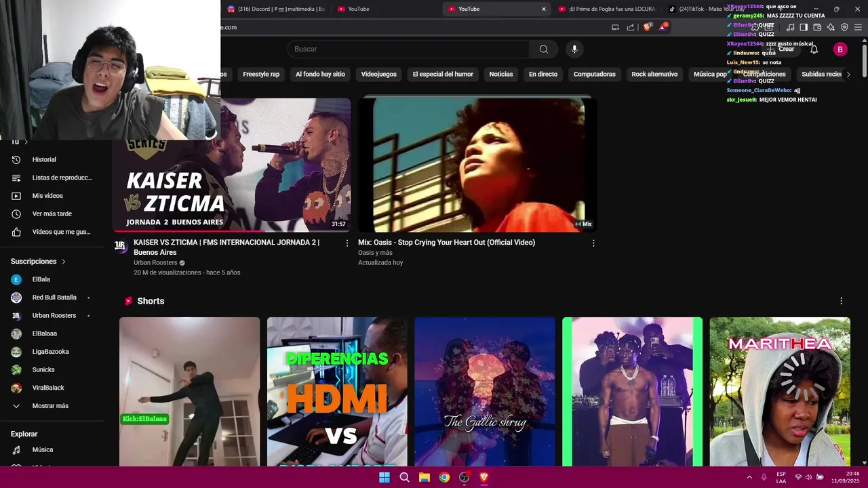The image size is (868, 488).
Task: Open Windows taskbar search
Action: (404, 477)
